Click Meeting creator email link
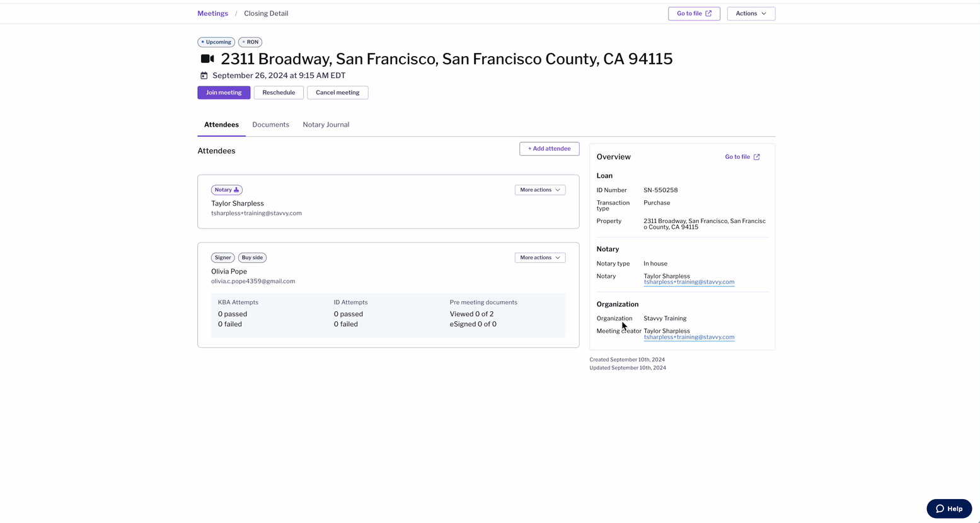The image size is (980, 523). click(x=689, y=337)
